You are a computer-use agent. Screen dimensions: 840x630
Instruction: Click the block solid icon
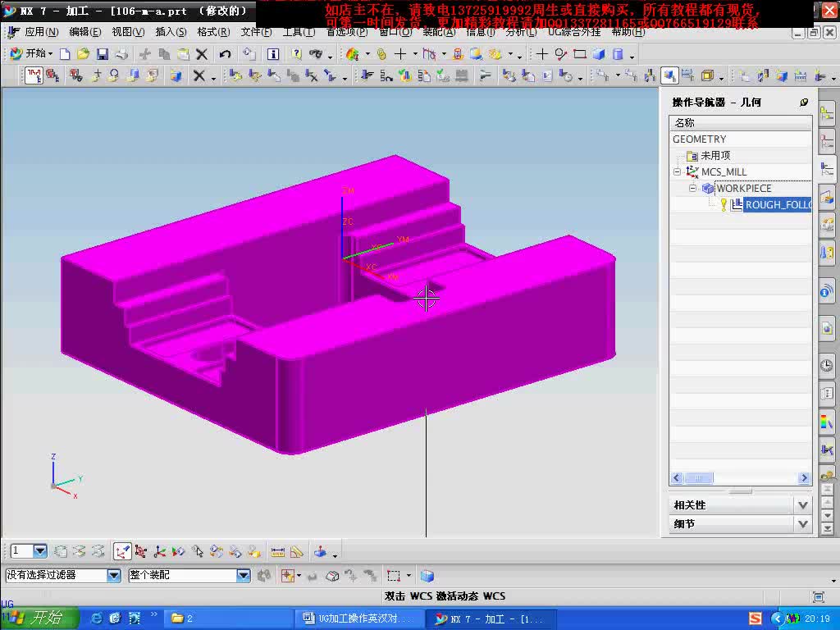[599, 54]
